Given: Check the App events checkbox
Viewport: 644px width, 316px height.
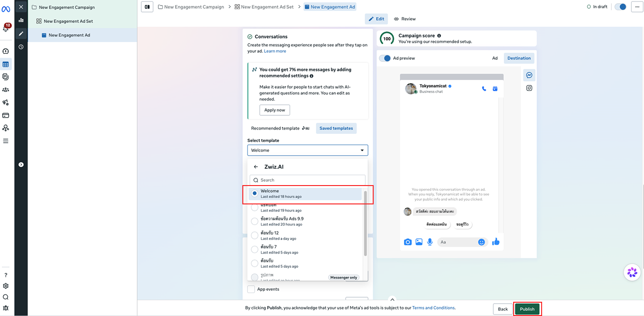Looking at the screenshot, I should [251, 289].
